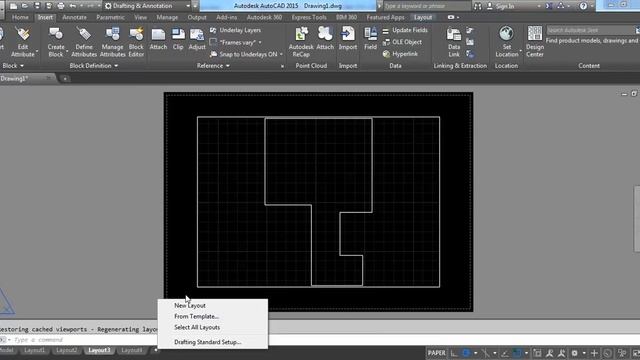Switch to the Layout4 tab

point(131,350)
